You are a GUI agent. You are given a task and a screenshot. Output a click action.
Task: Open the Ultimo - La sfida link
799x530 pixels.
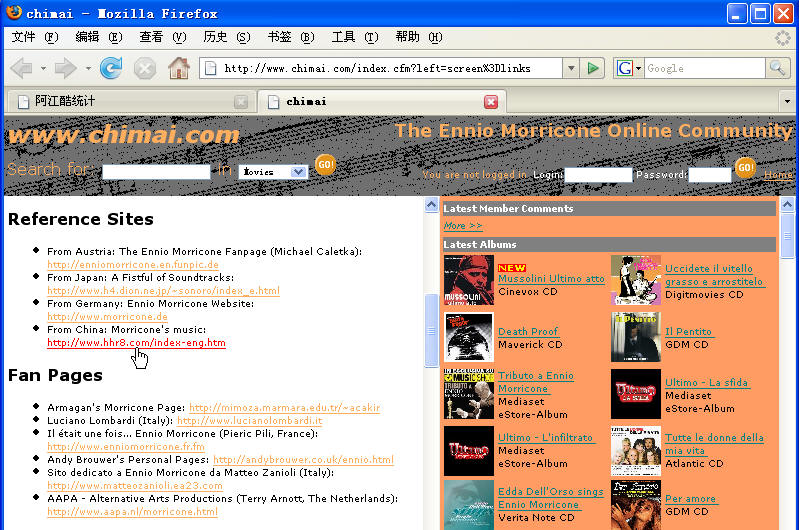pos(707,383)
